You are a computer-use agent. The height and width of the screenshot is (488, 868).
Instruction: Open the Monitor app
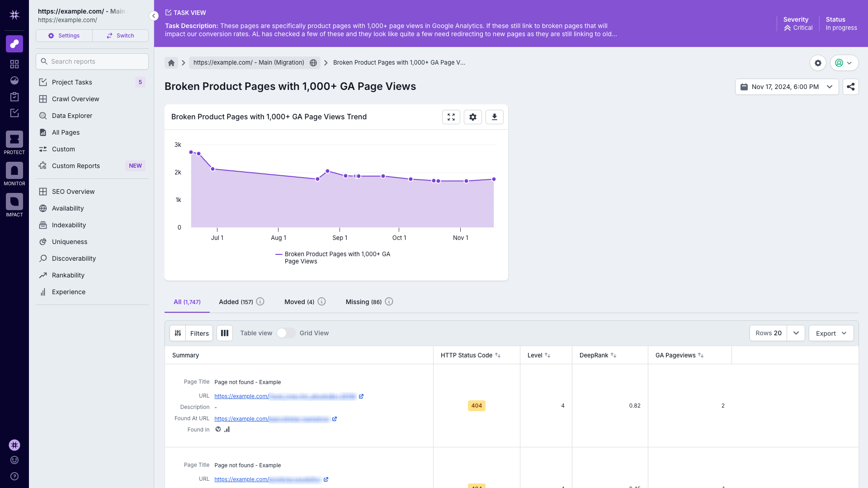point(14,174)
